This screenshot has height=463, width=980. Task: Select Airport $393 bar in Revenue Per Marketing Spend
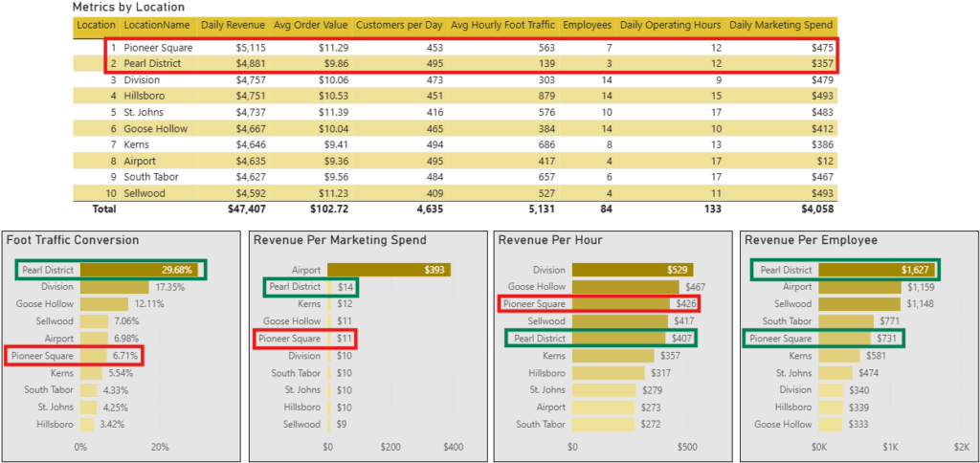tap(389, 270)
